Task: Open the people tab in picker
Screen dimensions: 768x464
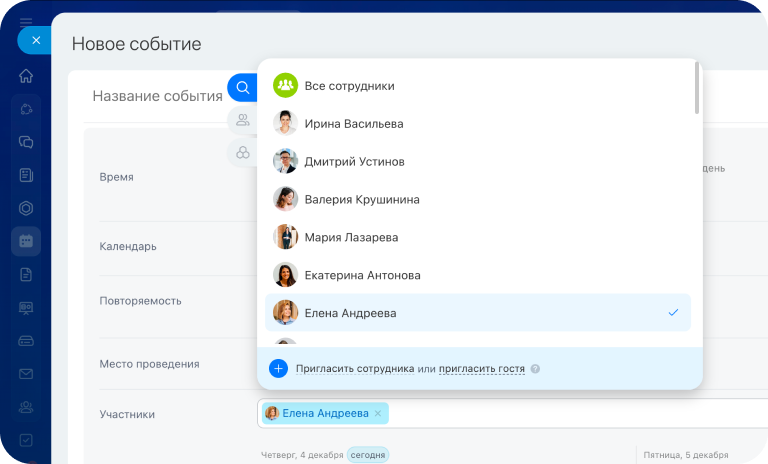Action: 242,121
